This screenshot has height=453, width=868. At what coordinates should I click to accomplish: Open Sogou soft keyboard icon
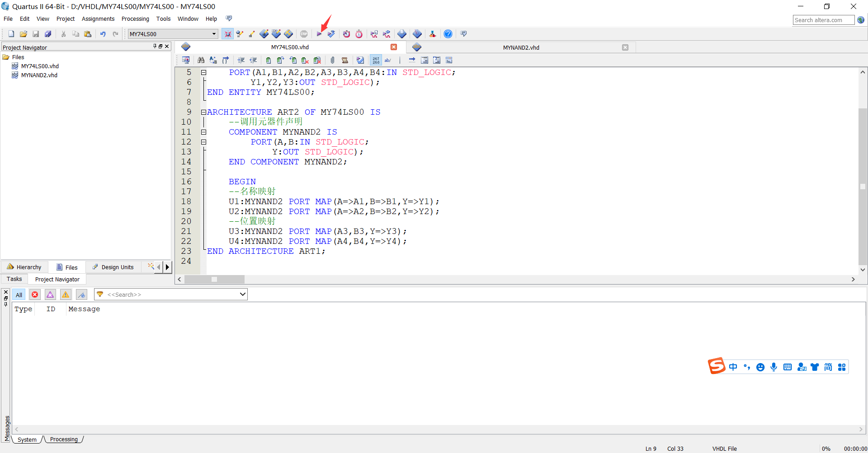(788, 367)
